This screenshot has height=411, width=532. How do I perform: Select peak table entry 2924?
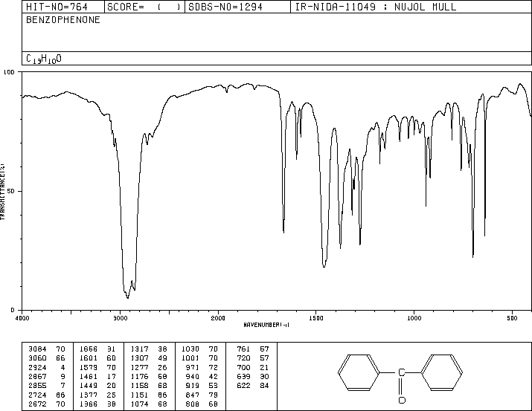click(37, 367)
